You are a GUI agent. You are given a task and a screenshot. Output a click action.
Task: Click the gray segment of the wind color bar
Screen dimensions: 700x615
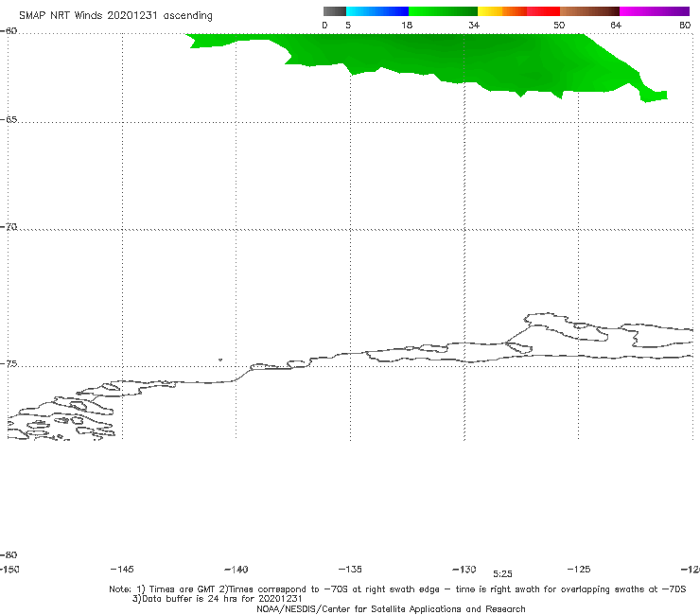click(x=334, y=11)
